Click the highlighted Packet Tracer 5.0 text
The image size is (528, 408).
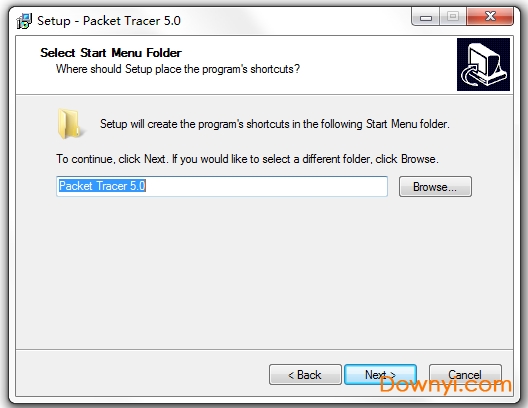[102, 186]
